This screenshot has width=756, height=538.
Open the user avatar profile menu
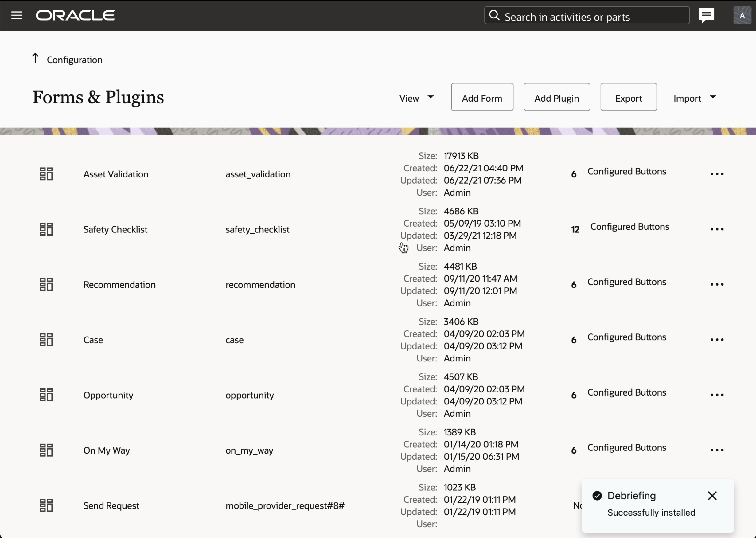click(x=742, y=15)
